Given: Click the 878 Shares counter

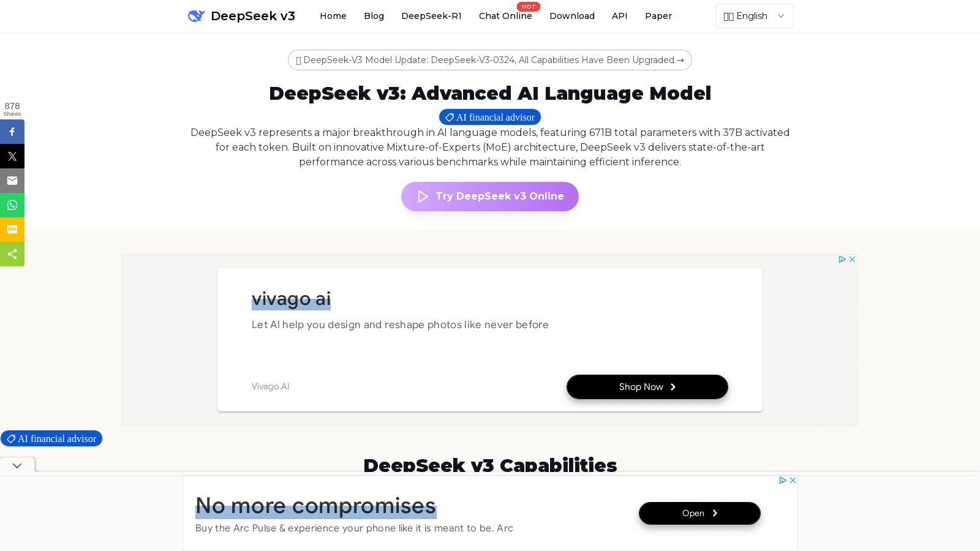Looking at the screenshot, I should pos(12,109).
